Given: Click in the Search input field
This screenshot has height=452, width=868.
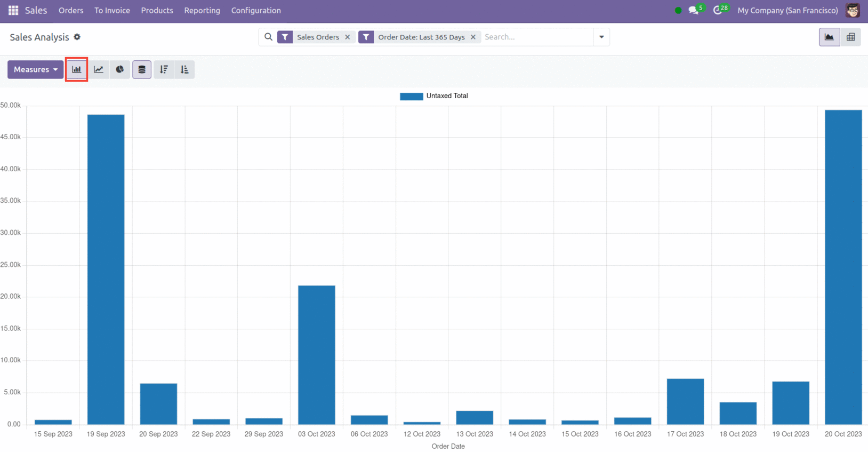Looking at the screenshot, I should point(536,37).
